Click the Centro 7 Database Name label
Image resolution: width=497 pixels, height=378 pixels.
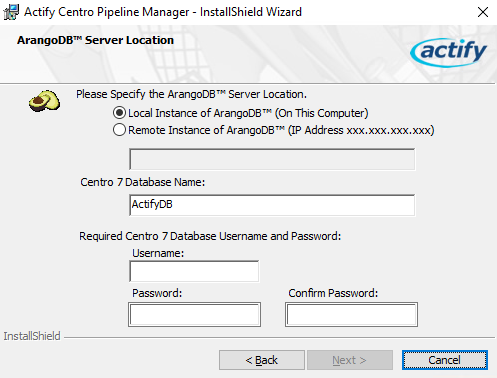143,182
